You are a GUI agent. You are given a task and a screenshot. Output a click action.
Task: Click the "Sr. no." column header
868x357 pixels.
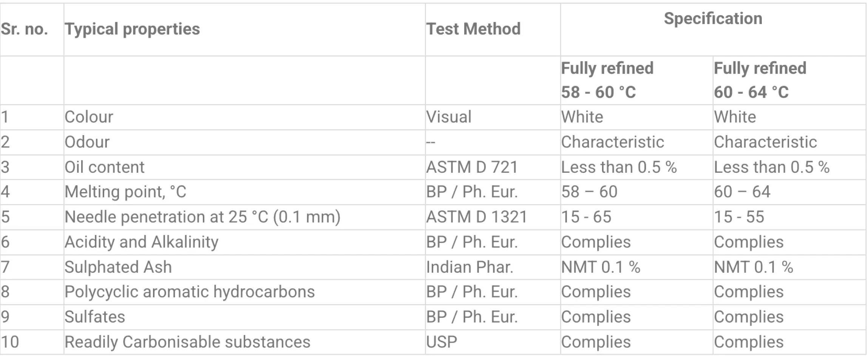(25, 29)
